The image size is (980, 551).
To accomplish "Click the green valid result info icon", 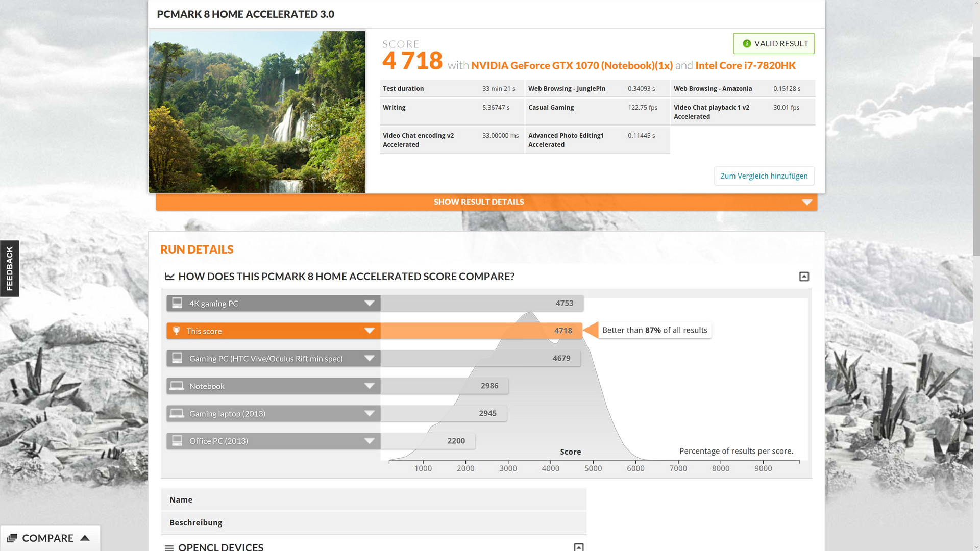I will [747, 44].
